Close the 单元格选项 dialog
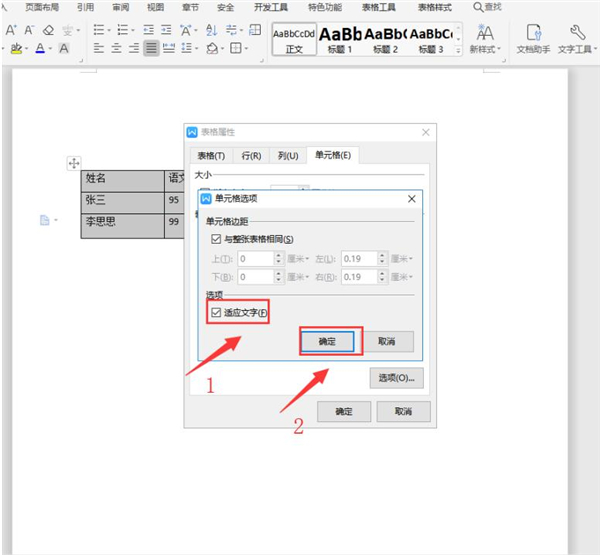This screenshot has width=600, height=555. 412,199
